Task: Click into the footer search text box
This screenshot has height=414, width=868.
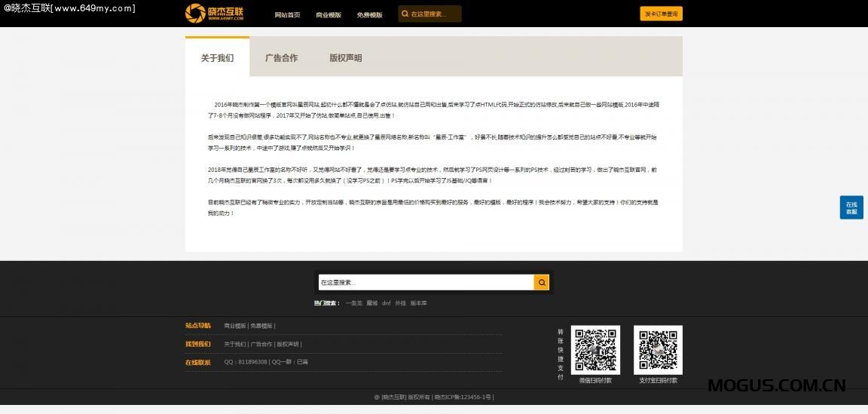Action: coord(425,282)
